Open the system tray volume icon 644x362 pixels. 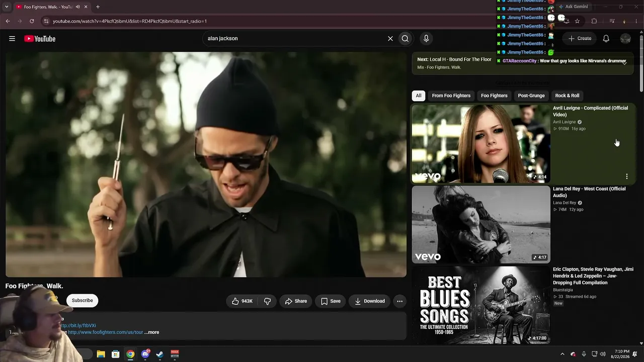603,354
